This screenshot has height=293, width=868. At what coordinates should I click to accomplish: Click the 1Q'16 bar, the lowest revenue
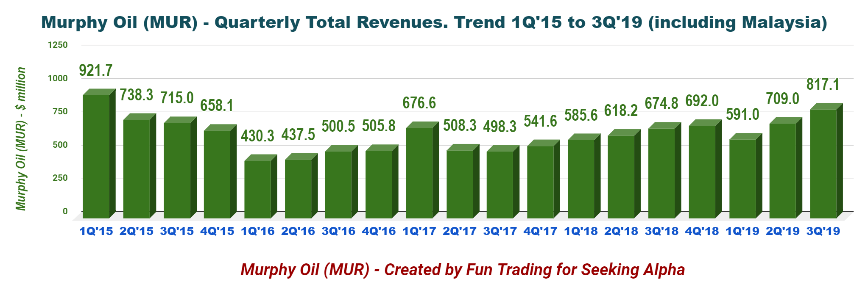pos(258,189)
